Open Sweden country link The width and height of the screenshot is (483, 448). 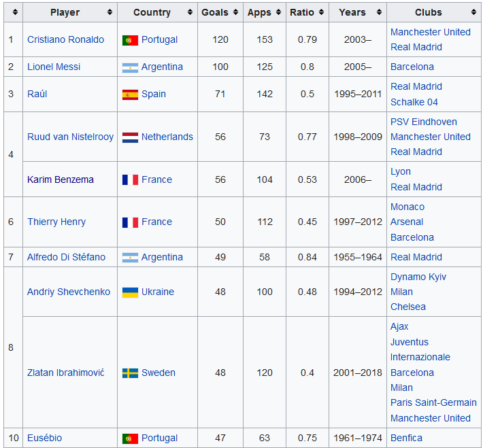pyautogui.click(x=159, y=373)
